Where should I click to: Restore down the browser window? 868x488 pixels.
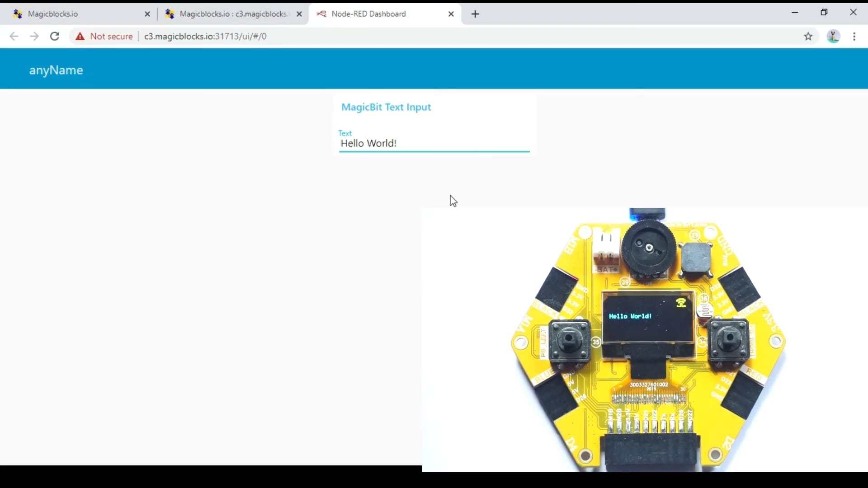[825, 13]
